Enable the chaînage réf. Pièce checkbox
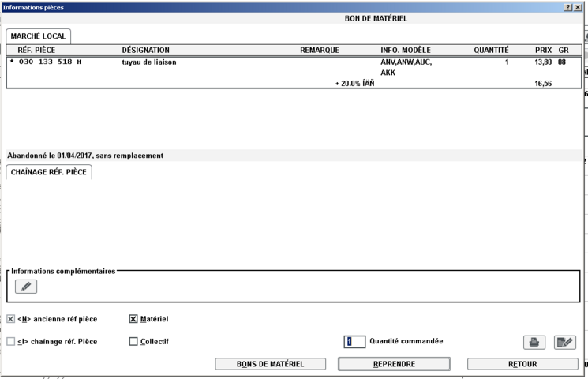This screenshot has height=379, width=588. click(x=11, y=342)
